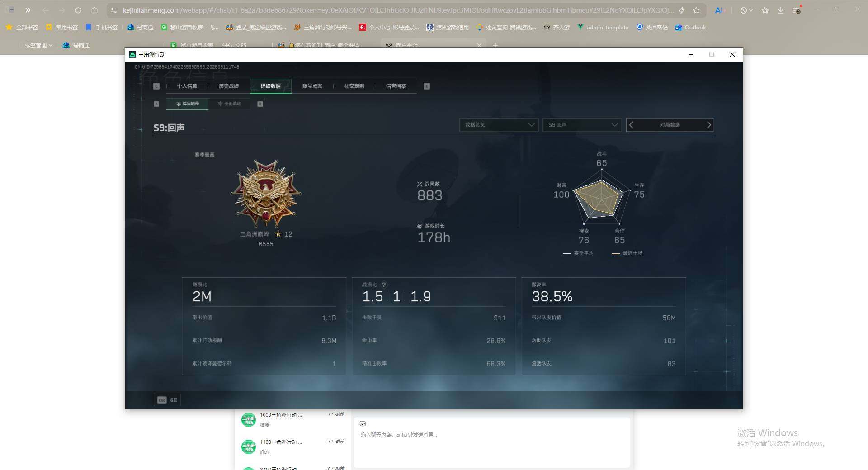Click 战局数 value 883
The height and width of the screenshot is (470, 868).
point(429,195)
